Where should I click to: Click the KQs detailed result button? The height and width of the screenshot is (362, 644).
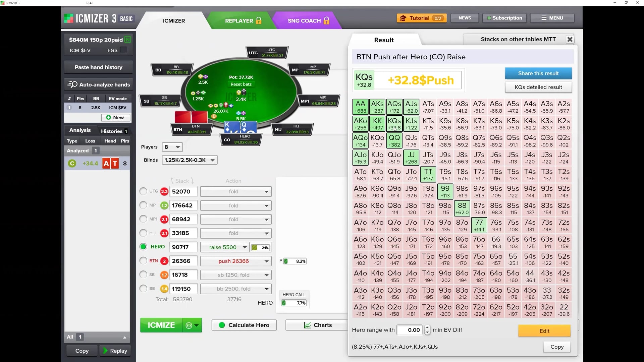[x=538, y=87]
